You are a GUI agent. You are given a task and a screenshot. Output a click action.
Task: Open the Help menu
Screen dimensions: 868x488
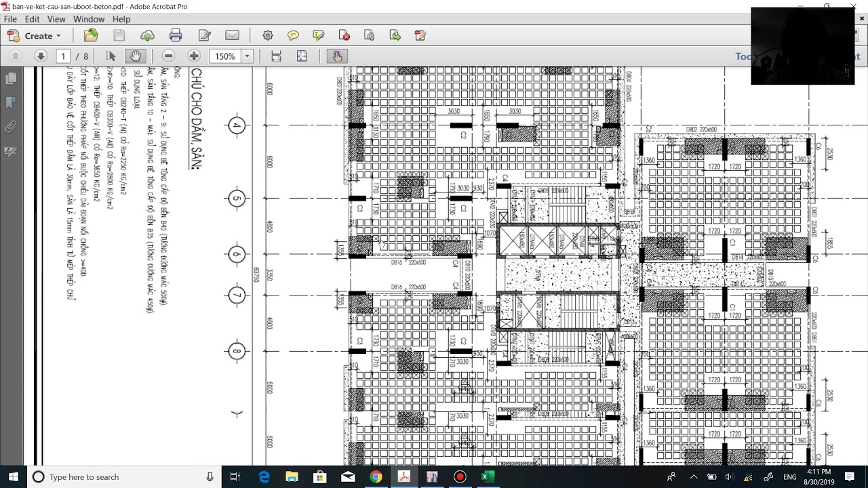pos(121,19)
